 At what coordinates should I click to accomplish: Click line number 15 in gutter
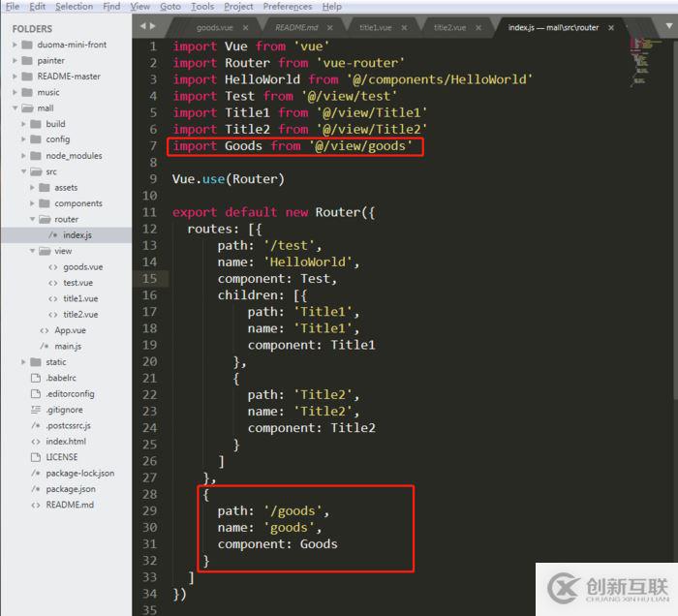[x=149, y=279]
